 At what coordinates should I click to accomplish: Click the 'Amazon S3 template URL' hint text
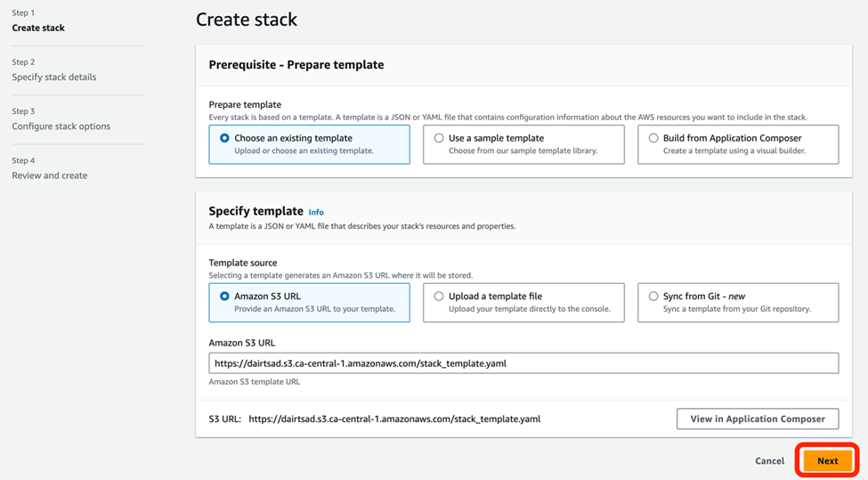[255, 382]
